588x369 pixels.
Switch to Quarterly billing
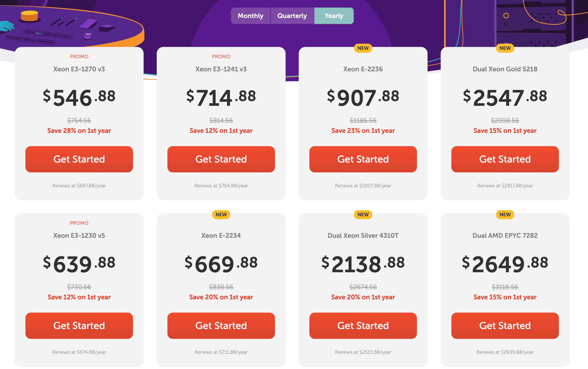pos(292,16)
